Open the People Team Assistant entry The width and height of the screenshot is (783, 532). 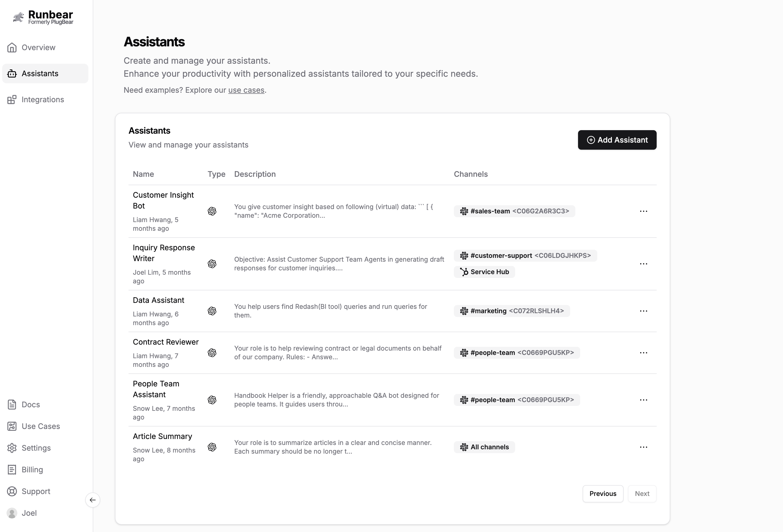point(156,389)
